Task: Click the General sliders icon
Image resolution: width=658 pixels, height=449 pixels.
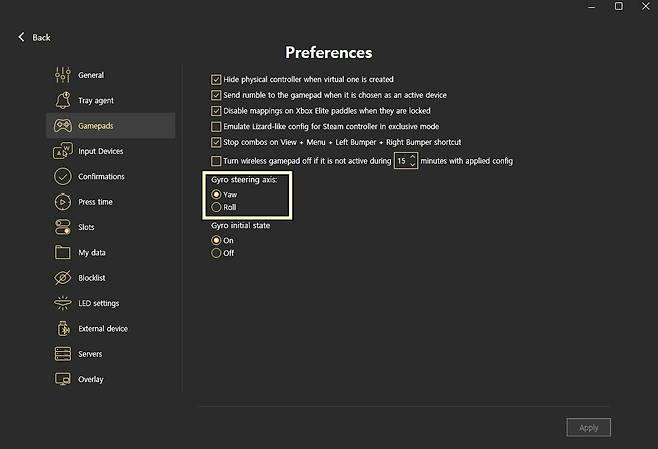Action: pyautogui.click(x=61, y=75)
